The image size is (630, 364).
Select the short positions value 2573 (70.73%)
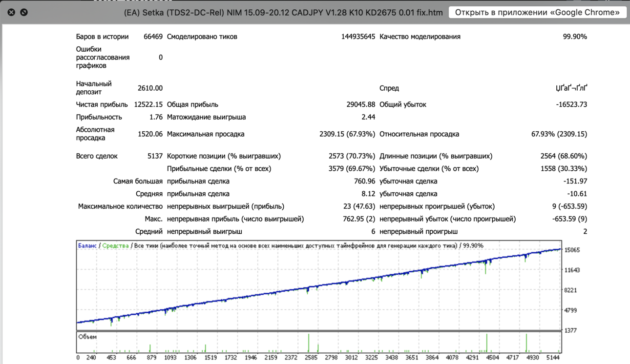352,156
